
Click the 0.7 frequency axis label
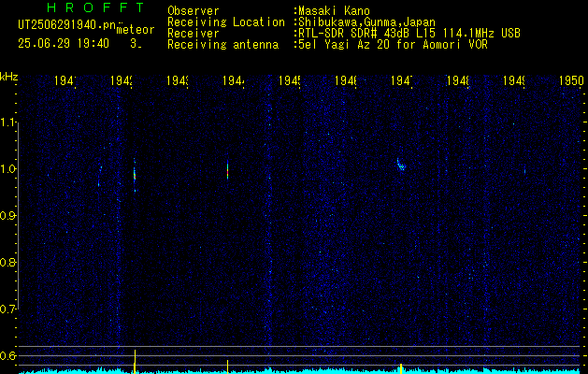(8, 309)
